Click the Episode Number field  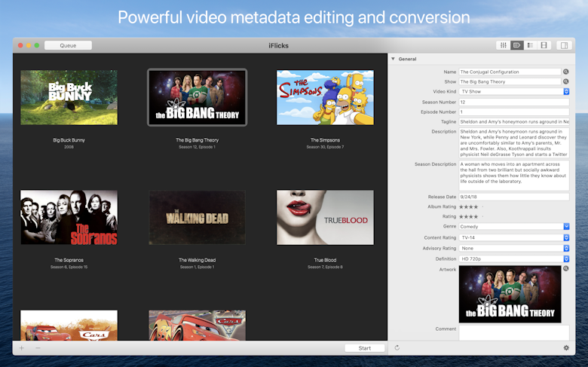tap(514, 112)
